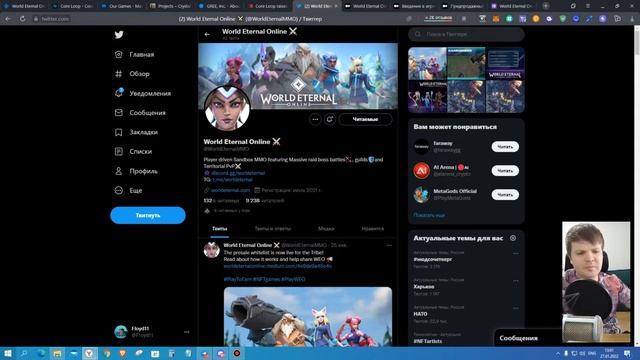Screen dimensions: 640x360
Task: Open tweet three-dot options menu
Action: [x=389, y=245]
